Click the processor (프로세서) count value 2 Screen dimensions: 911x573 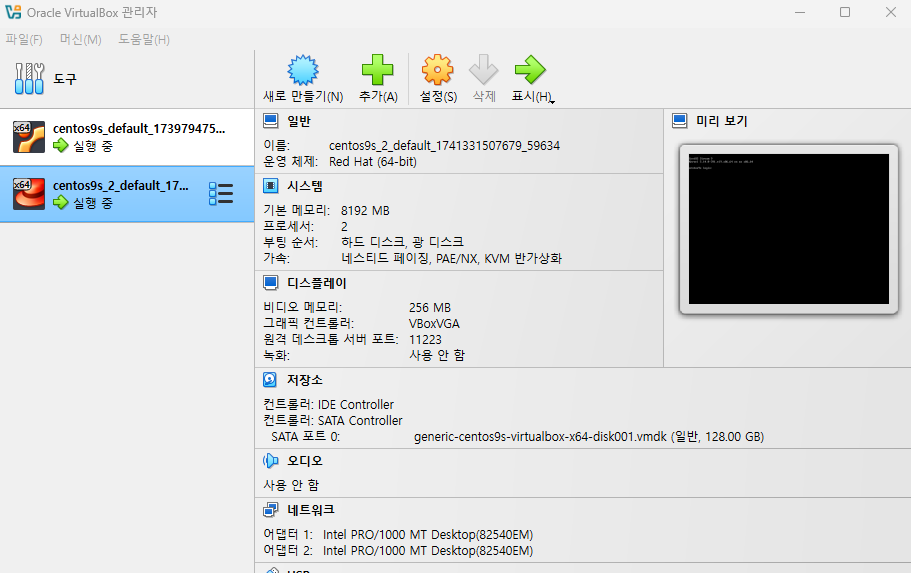coord(345,226)
